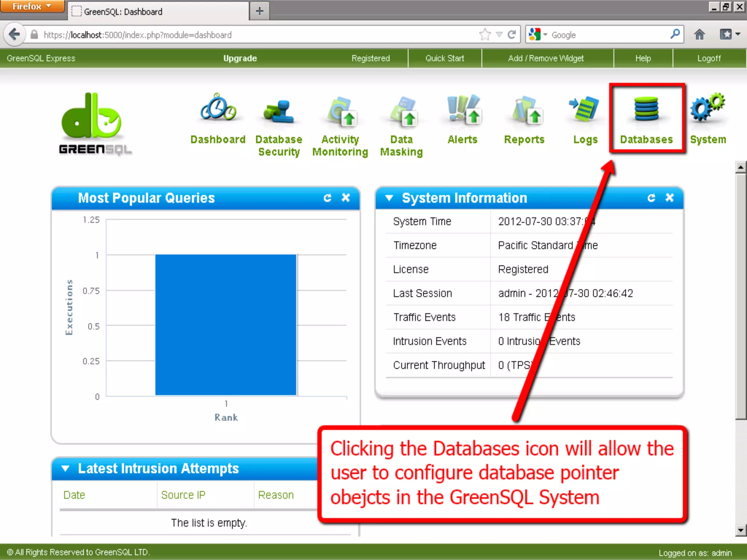Click the Upgrade link

pyautogui.click(x=240, y=58)
